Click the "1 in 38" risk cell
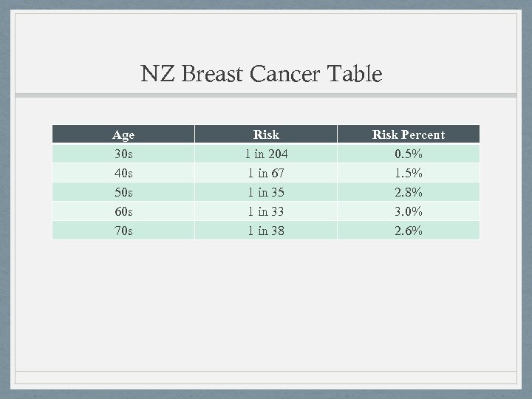Screen dimensions: 532x399 pos(266,231)
